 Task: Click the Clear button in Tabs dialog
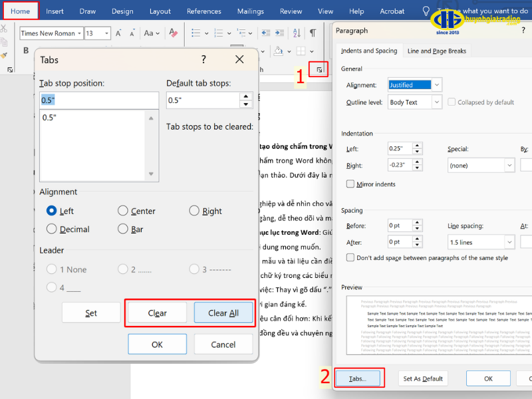pos(157,313)
